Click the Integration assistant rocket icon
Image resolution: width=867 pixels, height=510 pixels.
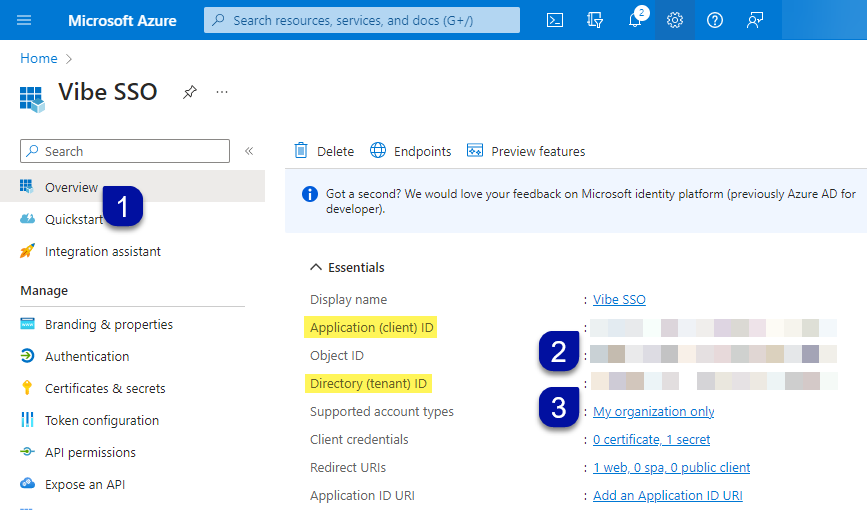[27, 251]
